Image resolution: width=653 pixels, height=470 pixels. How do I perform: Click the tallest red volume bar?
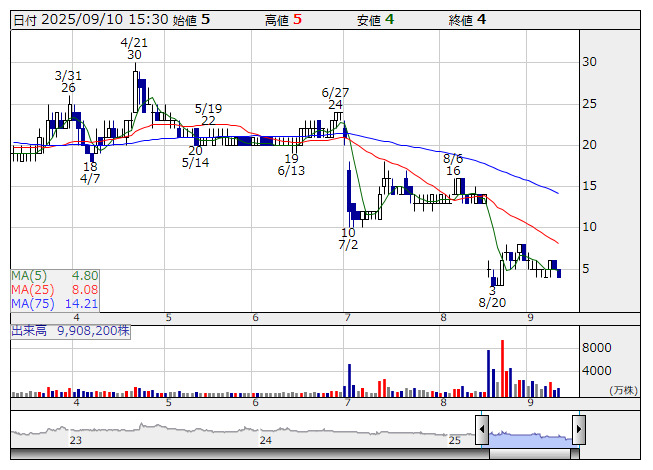click(x=502, y=368)
